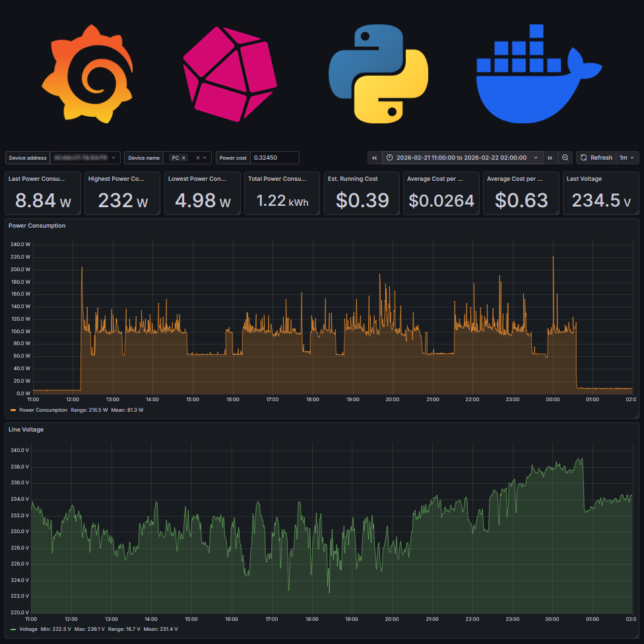Clear all Device name selections
Image resolution: width=644 pixels, height=644 pixels.
click(197, 158)
